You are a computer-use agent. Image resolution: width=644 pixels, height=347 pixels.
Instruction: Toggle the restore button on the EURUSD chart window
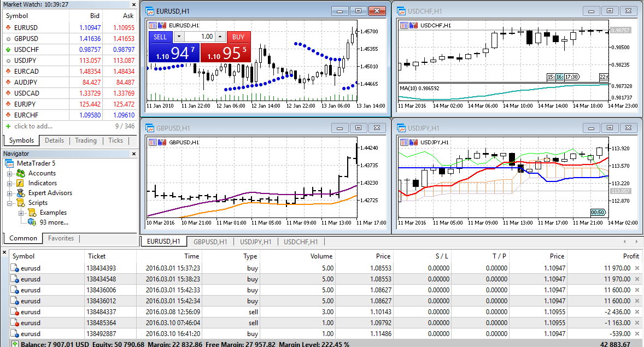click(358, 10)
